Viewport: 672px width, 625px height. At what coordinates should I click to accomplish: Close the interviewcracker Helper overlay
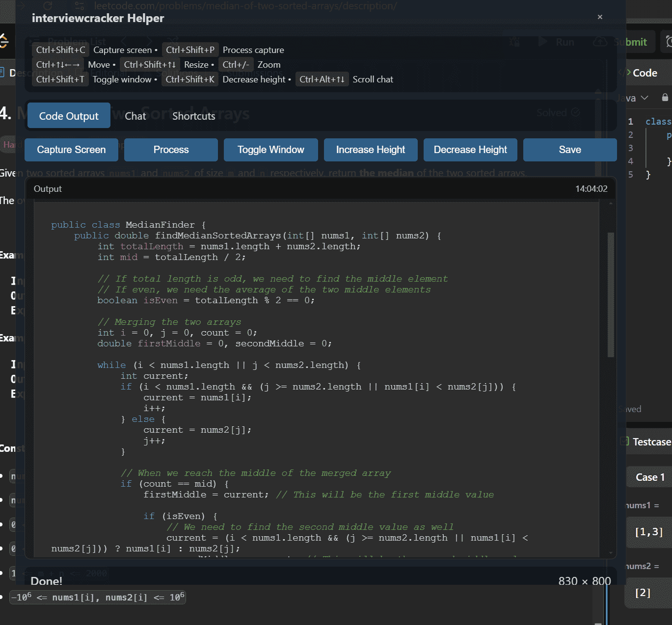pos(600,17)
